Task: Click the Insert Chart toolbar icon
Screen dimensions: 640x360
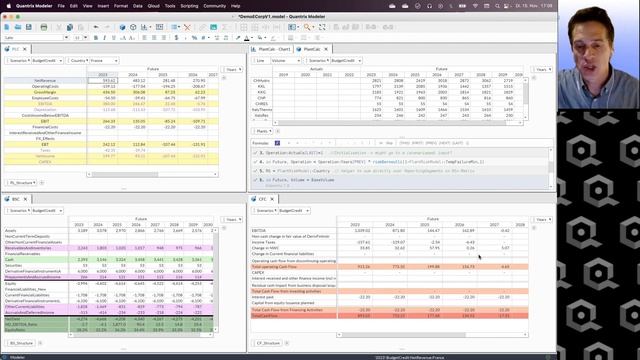Action: coord(144,27)
